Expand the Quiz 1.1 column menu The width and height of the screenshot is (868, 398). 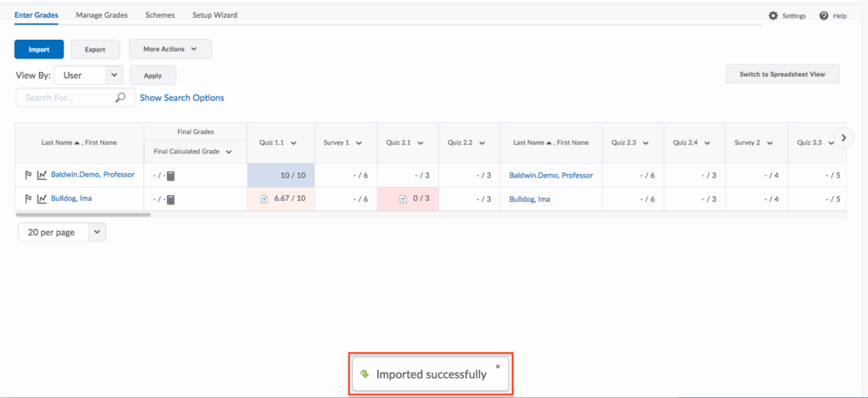pyautogui.click(x=293, y=143)
